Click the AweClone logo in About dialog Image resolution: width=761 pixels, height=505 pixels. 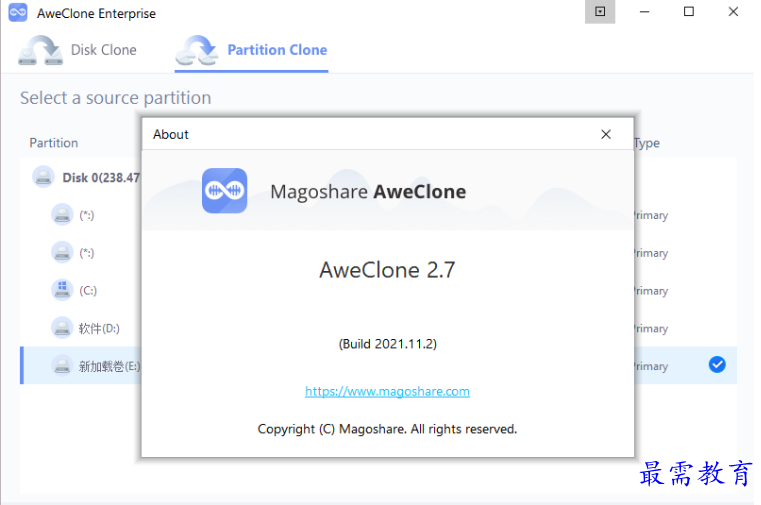point(226,192)
